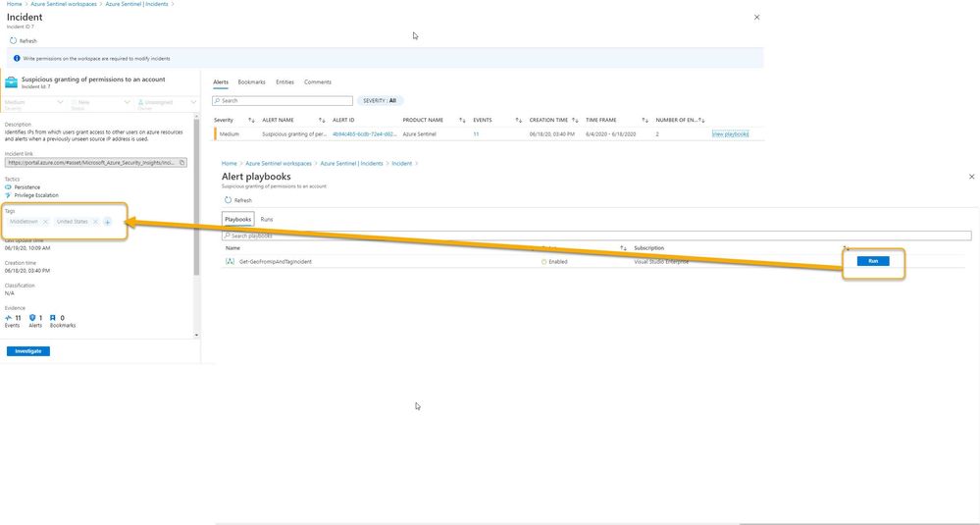980x525 pixels.
Task: Open Azure Sentinel | Incidents in top breadcrumb
Action: pos(136,4)
